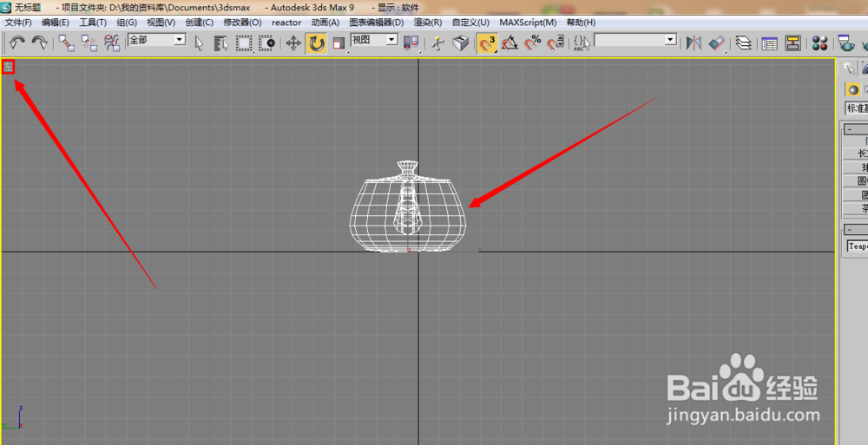Open the 图表编辑器(D) menu
This screenshot has height=445, width=868.
377,23
